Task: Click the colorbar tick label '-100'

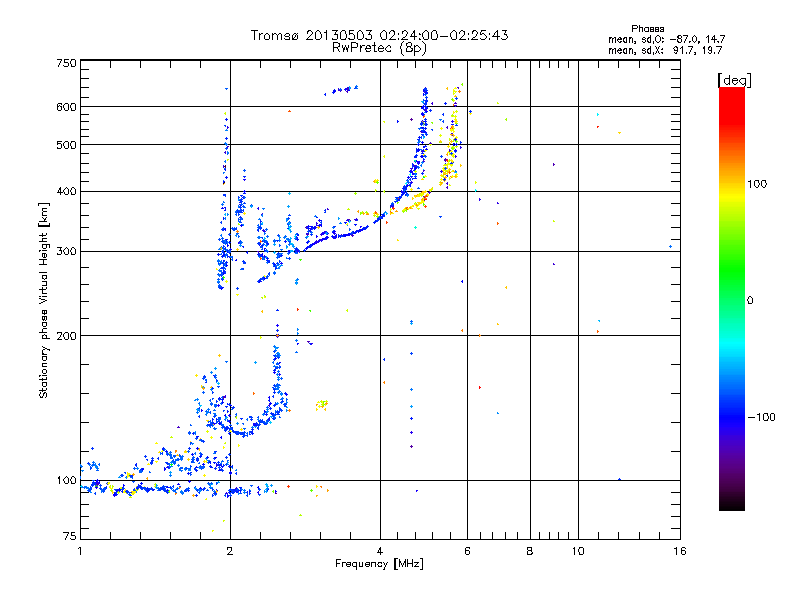Action: (761, 417)
